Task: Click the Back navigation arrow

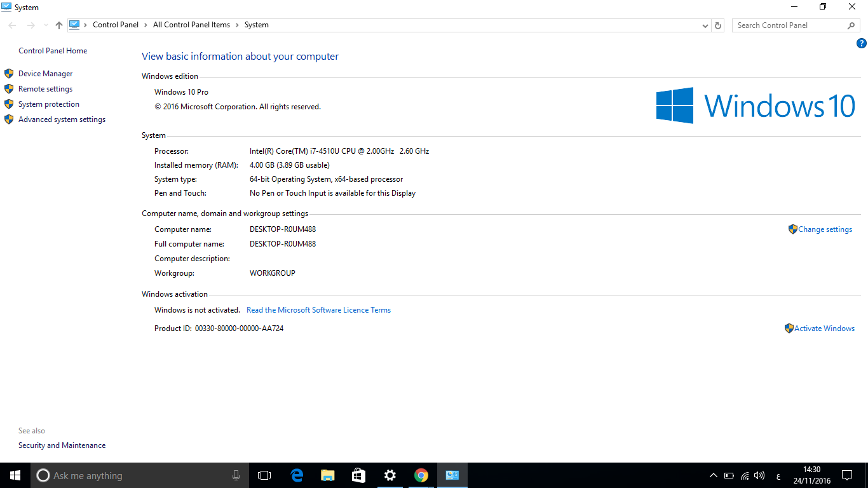Action: click(13, 25)
